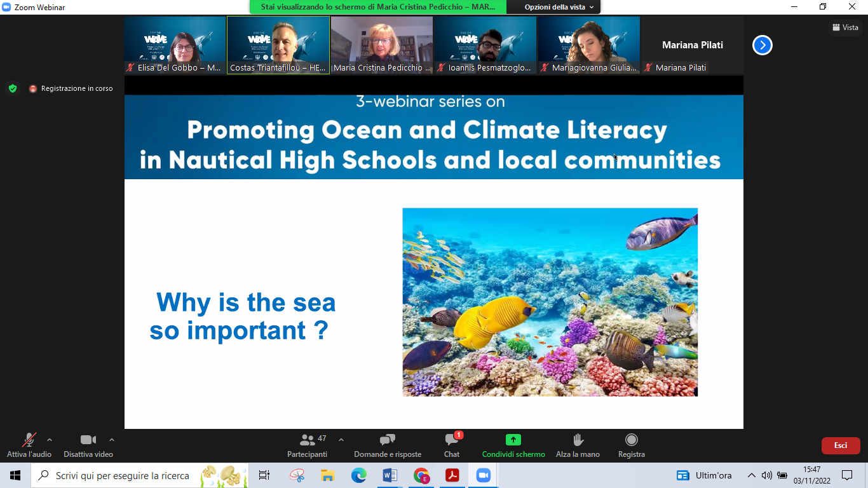This screenshot has height=488, width=868.
Task: Expand the Partecipanti options arrow
Action: tap(341, 440)
